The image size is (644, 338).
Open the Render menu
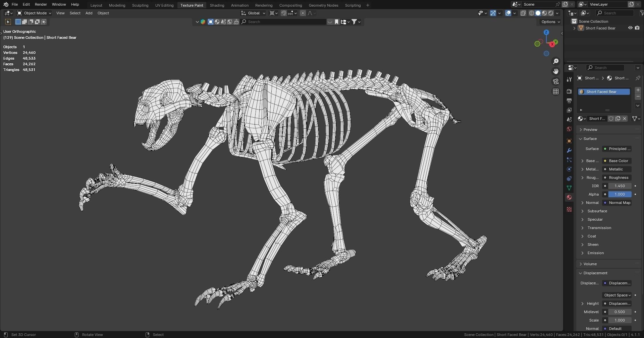tap(41, 4)
